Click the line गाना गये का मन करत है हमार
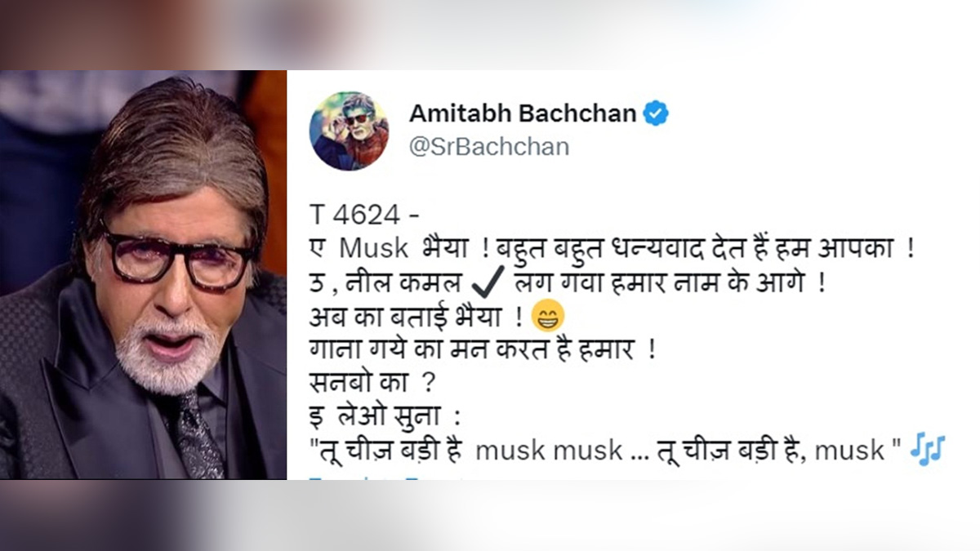Screen dimensions: 980x551 tap(483, 349)
